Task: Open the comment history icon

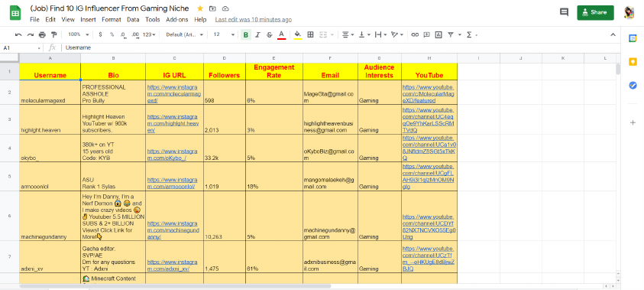Action: coord(565,12)
